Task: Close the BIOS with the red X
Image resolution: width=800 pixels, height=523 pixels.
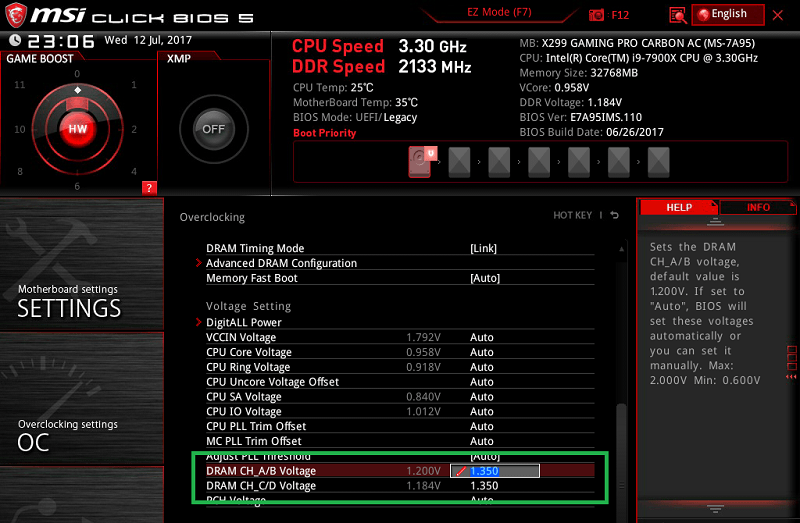Action: point(778,15)
